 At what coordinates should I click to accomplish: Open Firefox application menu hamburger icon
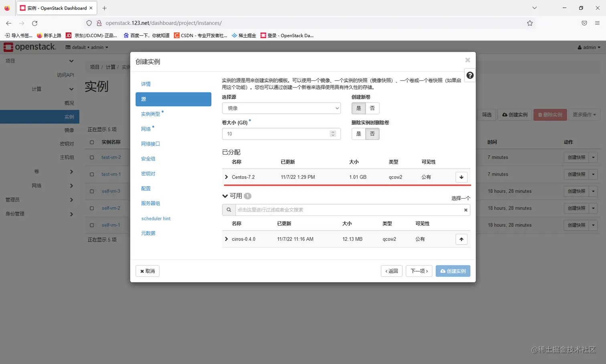597,23
